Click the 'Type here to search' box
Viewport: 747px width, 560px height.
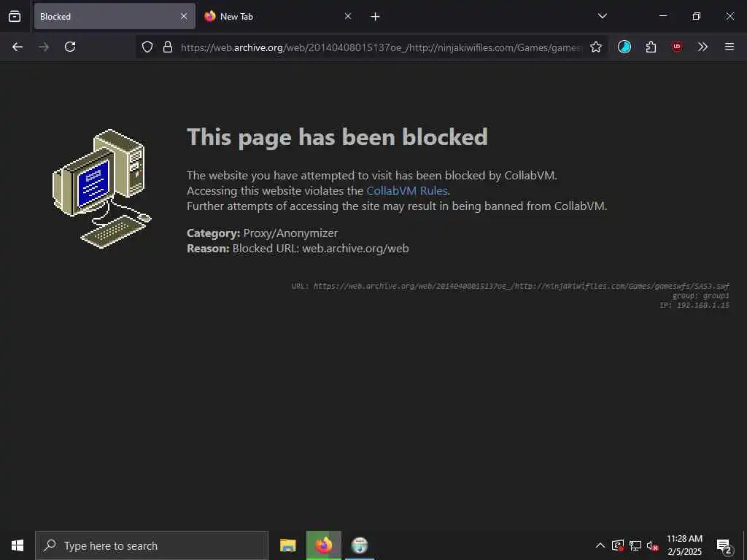coord(152,545)
